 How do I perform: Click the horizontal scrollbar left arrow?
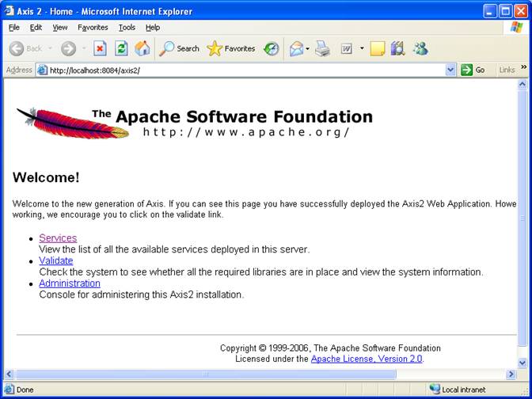pos(9,374)
